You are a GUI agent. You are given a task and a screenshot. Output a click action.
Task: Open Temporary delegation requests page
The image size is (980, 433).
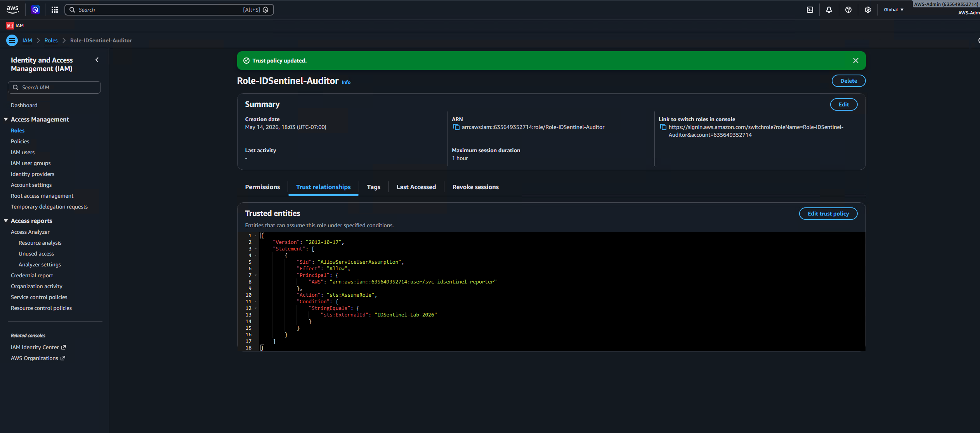click(x=49, y=207)
